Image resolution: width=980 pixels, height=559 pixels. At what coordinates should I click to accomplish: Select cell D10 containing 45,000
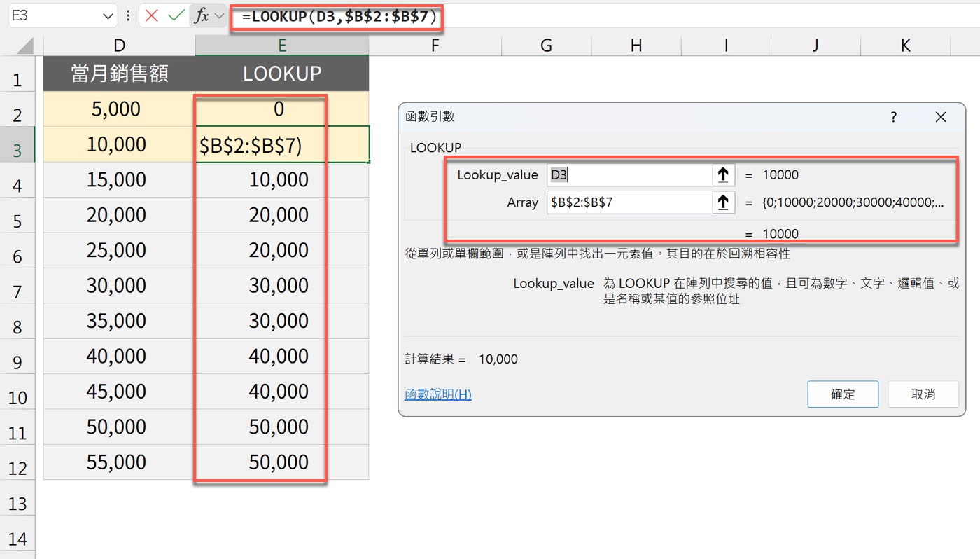(x=120, y=392)
